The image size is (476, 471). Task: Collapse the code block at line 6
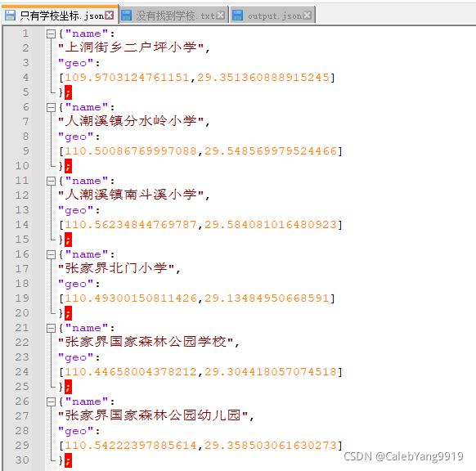51,107
